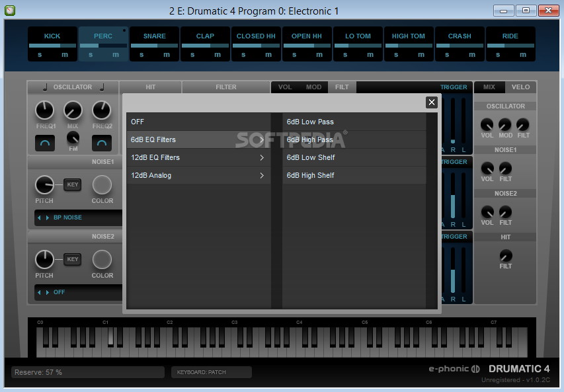
Task: Click the mix NOISE1 VOL knob
Action: coord(487,168)
